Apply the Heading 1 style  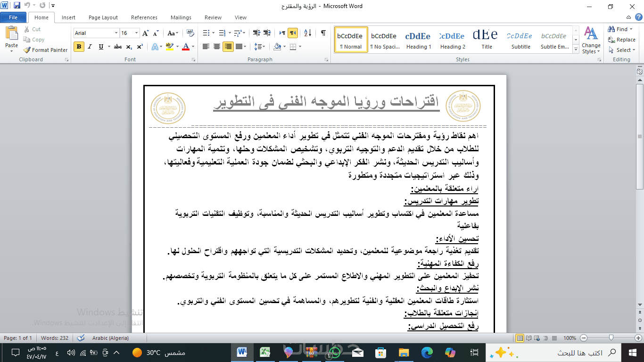coord(419,40)
